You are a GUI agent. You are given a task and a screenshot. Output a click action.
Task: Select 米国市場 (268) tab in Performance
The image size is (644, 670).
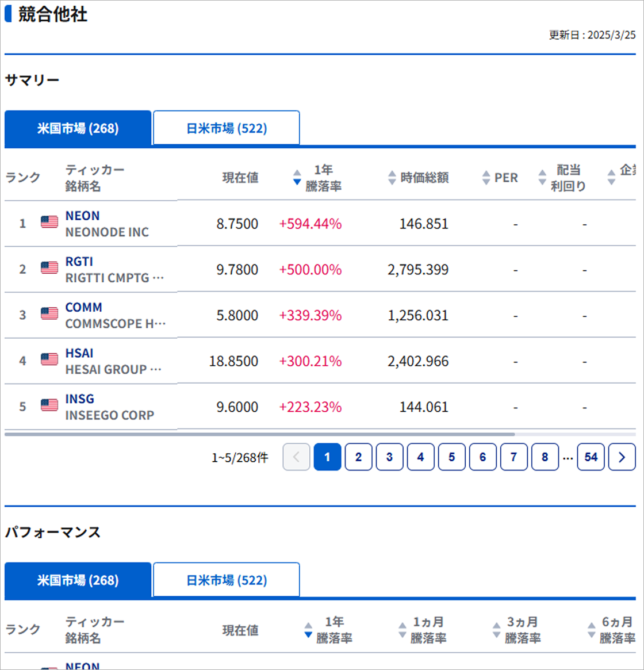(x=78, y=580)
